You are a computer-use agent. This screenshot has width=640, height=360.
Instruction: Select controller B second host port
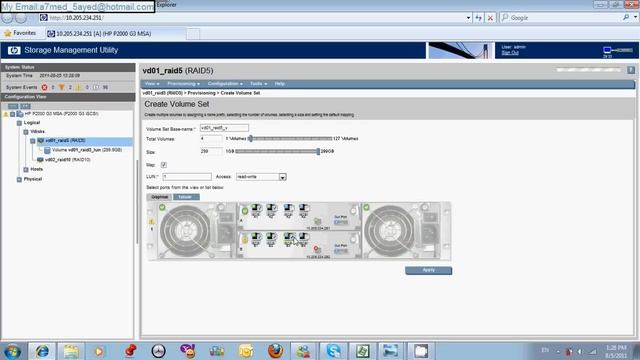pos(271,239)
